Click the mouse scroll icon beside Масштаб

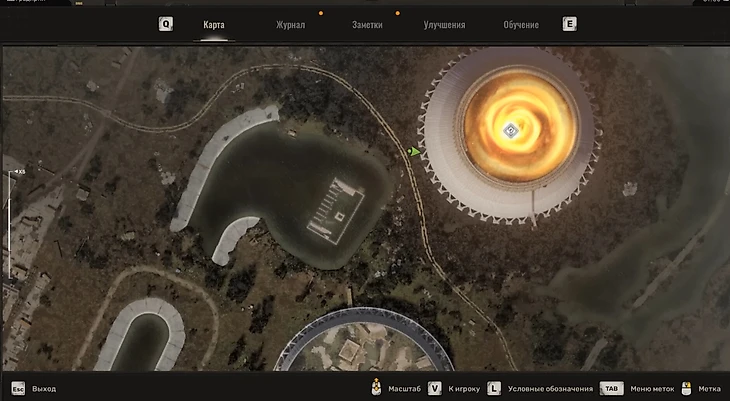378,388
